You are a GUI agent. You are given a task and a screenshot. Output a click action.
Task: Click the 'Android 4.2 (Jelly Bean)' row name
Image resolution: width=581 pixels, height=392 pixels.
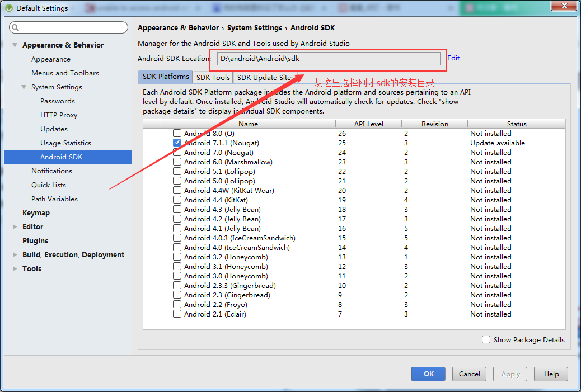pyautogui.click(x=222, y=219)
